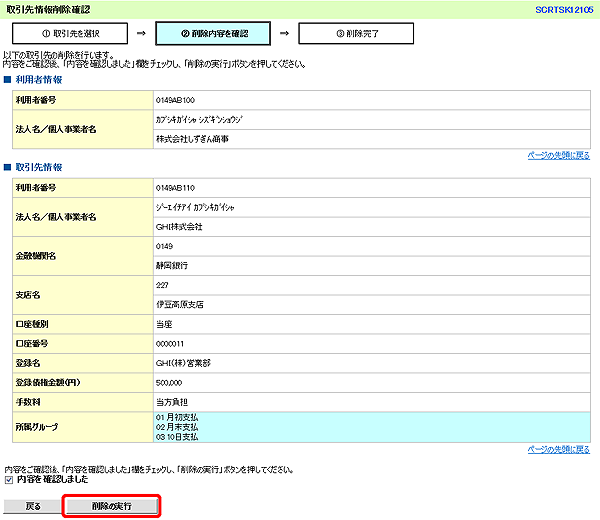Click group entry 02 月末支払
Image resolution: width=600 pixels, height=520 pixels.
tap(177, 427)
